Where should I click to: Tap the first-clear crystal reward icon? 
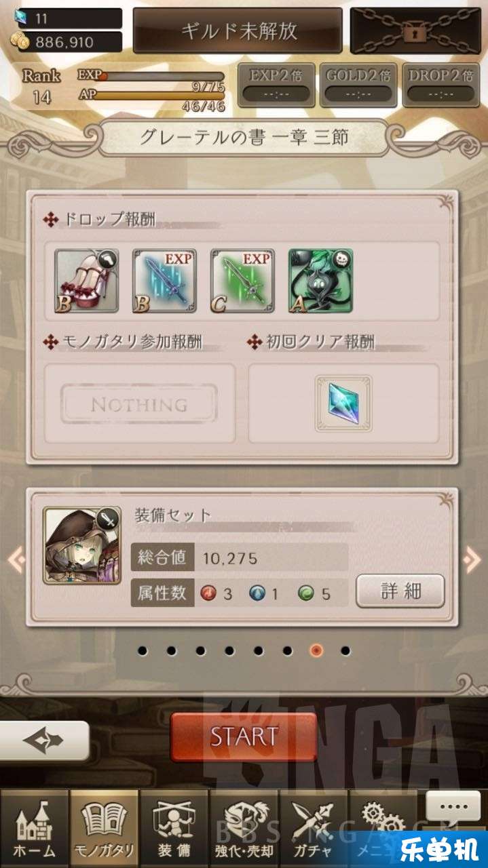point(343,403)
